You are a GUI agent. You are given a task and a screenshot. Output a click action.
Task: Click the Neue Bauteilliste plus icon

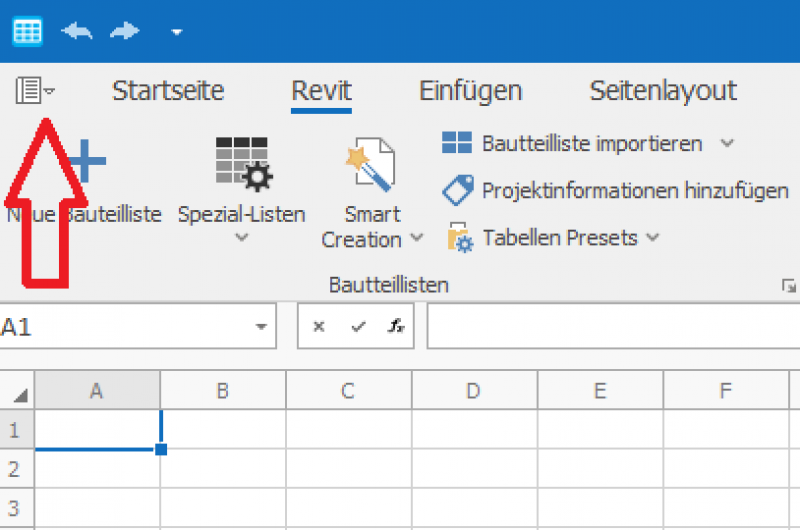coord(88,162)
